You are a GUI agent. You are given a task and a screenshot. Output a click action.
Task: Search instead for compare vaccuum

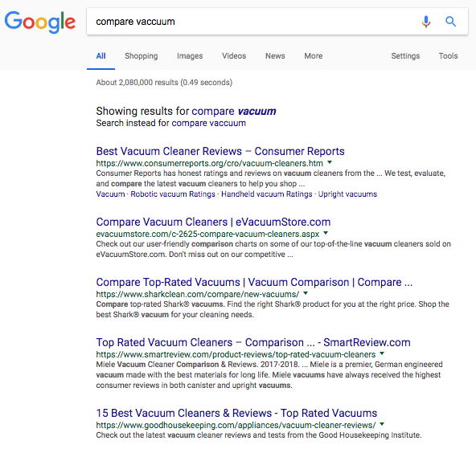click(208, 123)
